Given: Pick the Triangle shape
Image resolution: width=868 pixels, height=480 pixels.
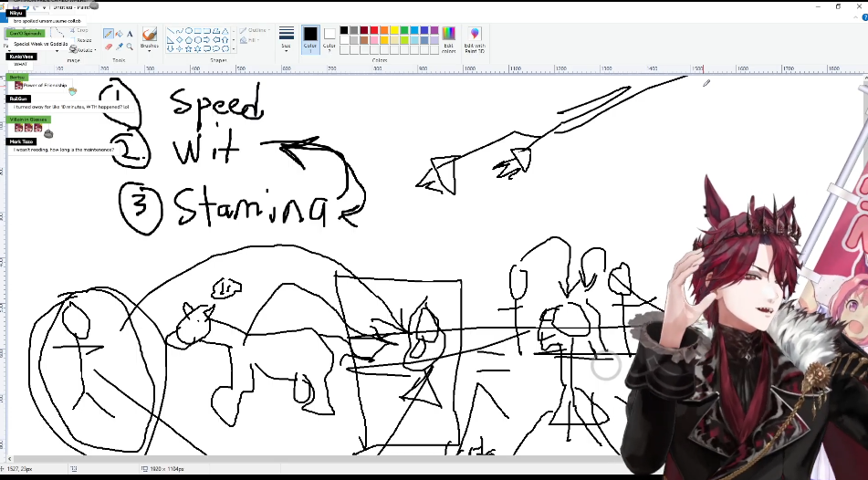Looking at the screenshot, I should (225, 30).
